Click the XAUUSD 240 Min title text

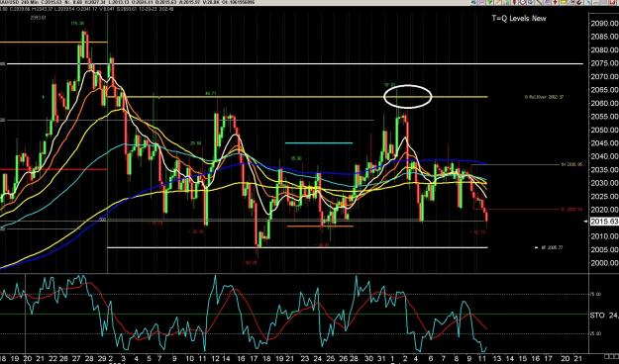coord(19,2)
